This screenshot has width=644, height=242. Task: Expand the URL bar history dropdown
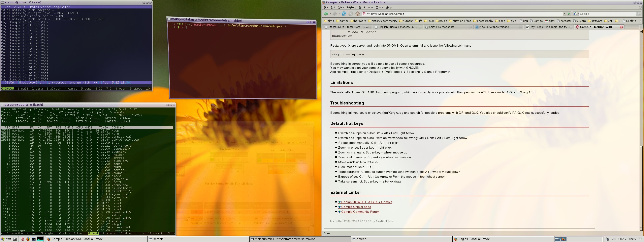pyautogui.click(x=564, y=14)
